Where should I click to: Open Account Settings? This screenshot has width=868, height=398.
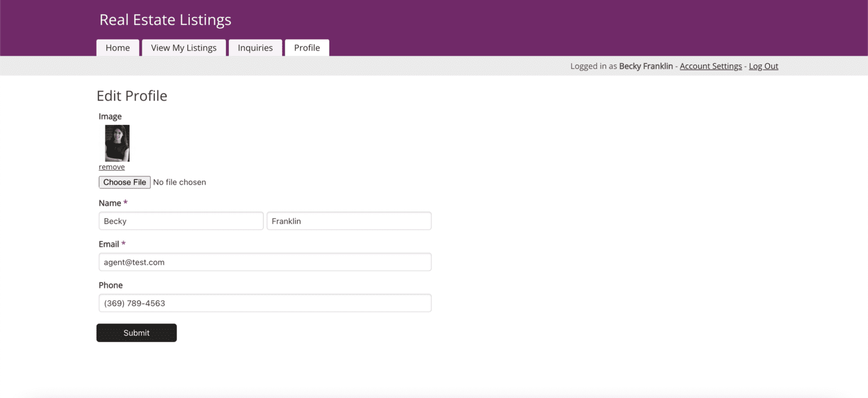[710, 66]
